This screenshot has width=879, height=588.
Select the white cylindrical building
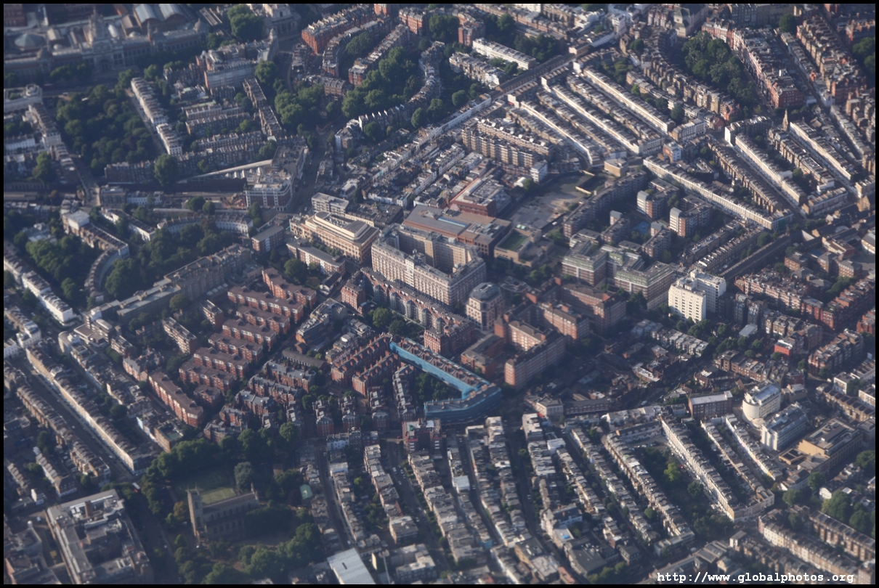(761, 401)
